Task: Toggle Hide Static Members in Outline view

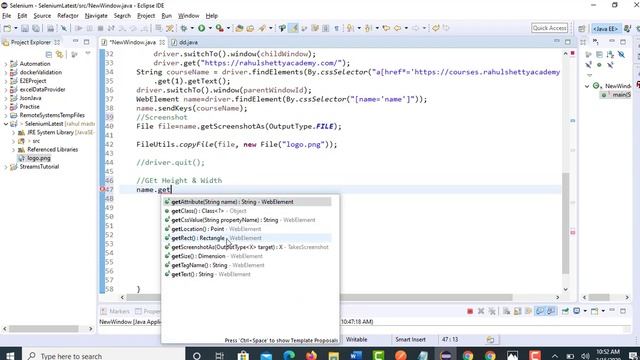Action: (588, 65)
